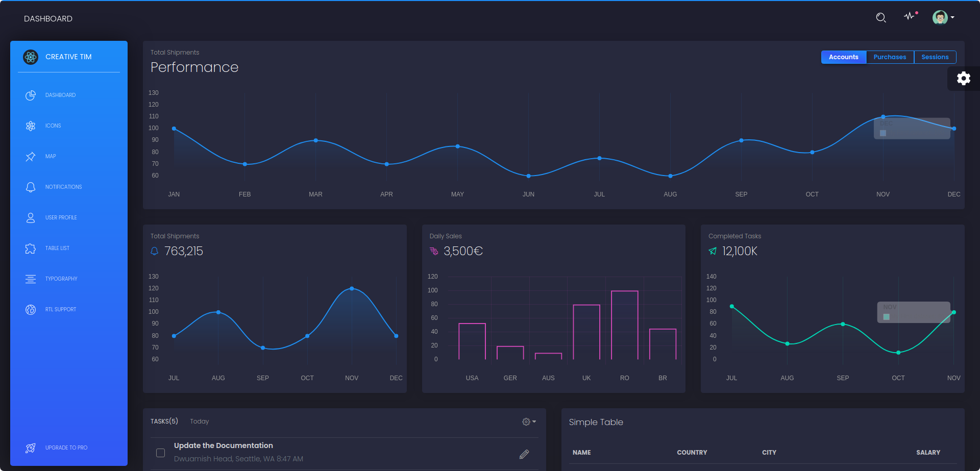Click the 763,215 shipments value

184,251
